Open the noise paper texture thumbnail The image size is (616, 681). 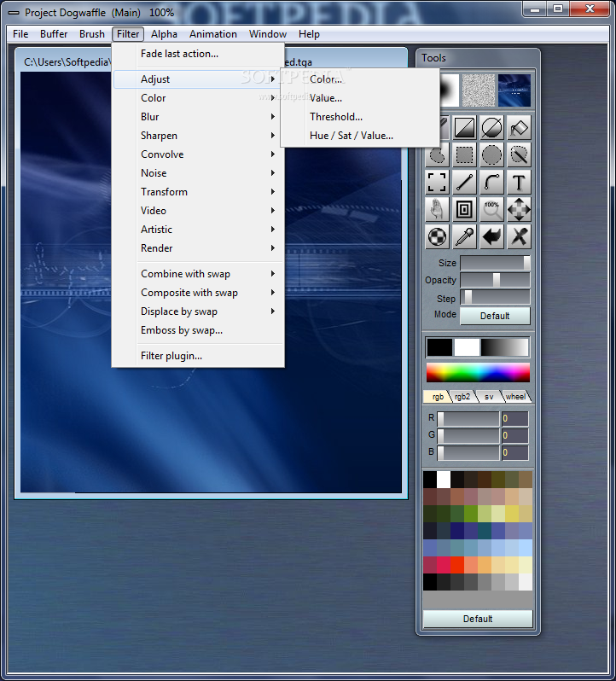point(478,90)
